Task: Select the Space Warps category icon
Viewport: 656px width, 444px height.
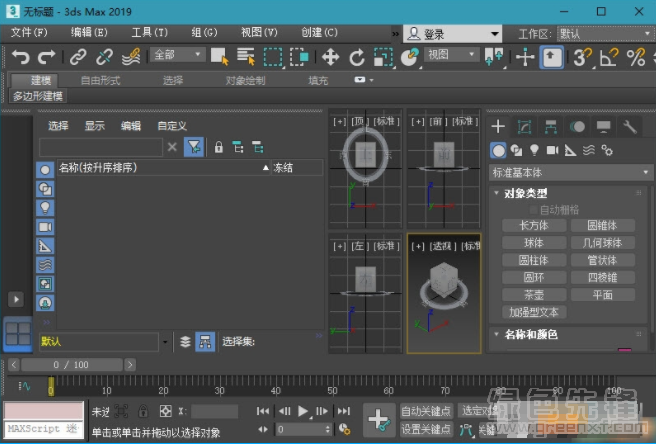Action: (x=589, y=150)
